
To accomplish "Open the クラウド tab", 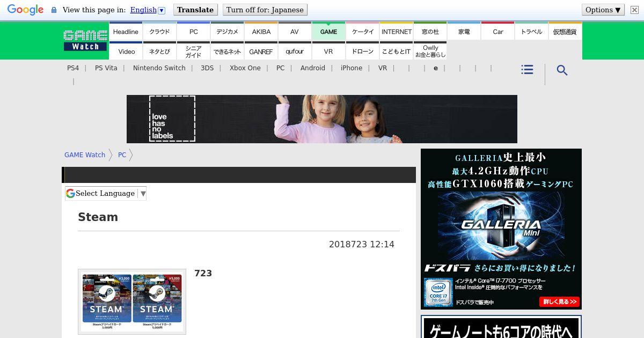I will coord(159,32).
